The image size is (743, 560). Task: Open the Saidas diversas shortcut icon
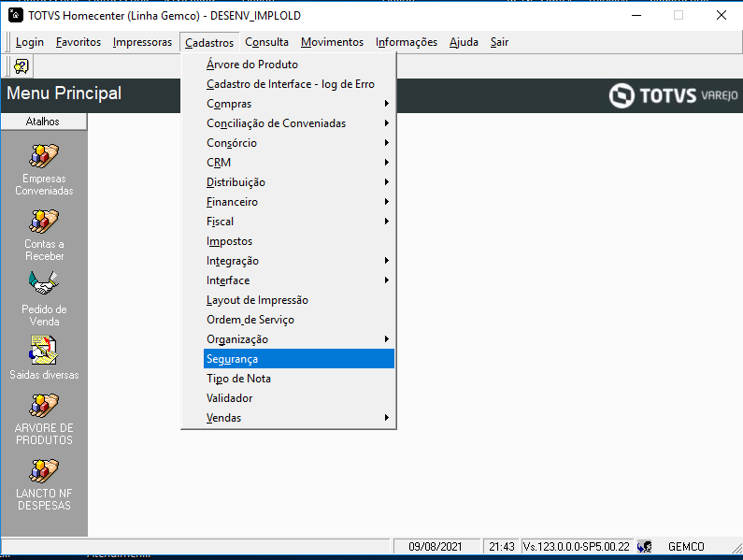[x=44, y=350]
